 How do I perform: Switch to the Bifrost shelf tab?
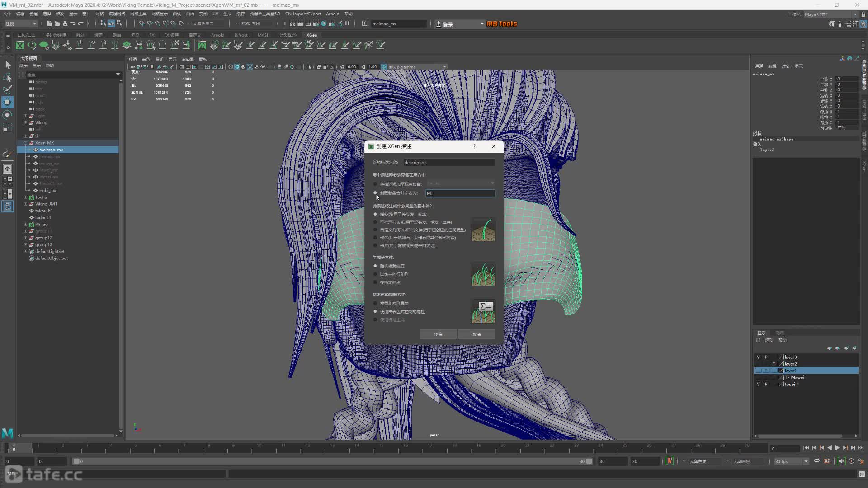coord(241,35)
